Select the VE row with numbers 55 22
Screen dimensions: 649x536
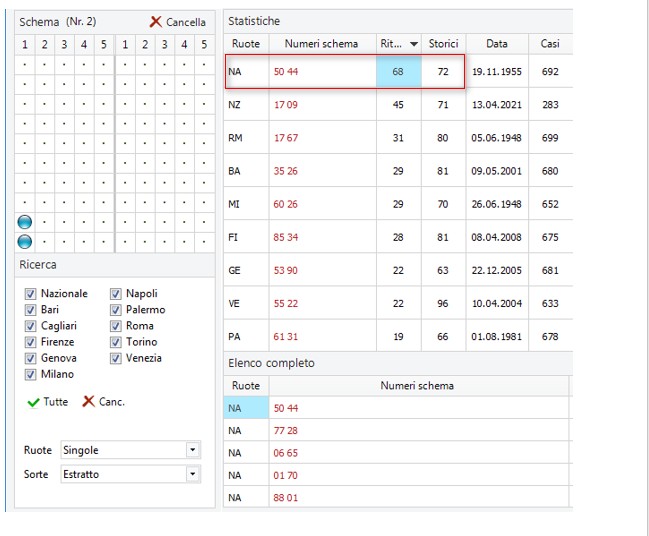(x=398, y=303)
